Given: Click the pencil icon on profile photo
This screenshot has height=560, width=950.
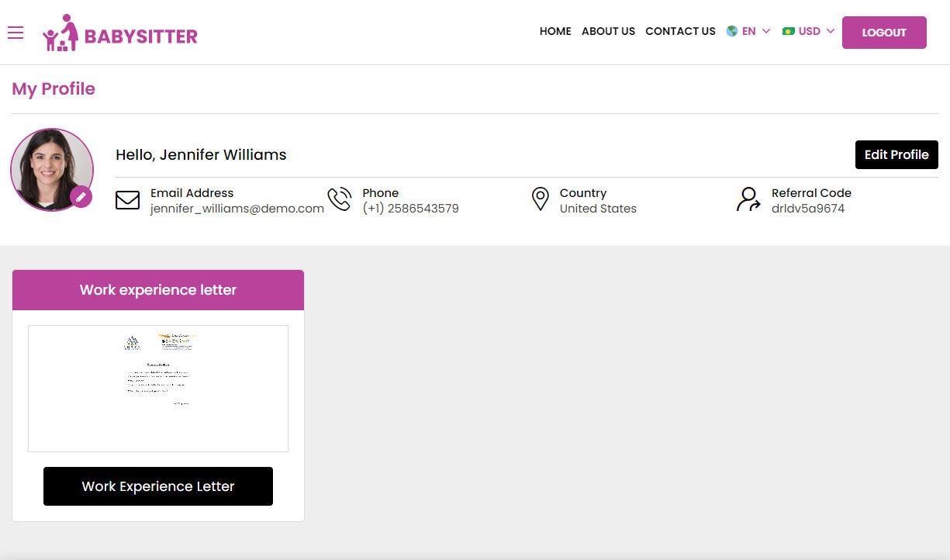Looking at the screenshot, I should pyautogui.click(x=81, y=197).
